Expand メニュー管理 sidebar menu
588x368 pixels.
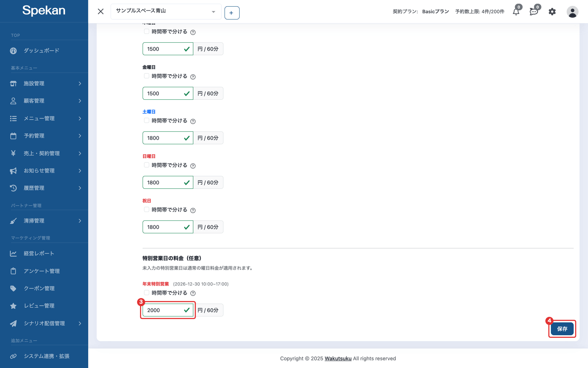tap(44, 118)
